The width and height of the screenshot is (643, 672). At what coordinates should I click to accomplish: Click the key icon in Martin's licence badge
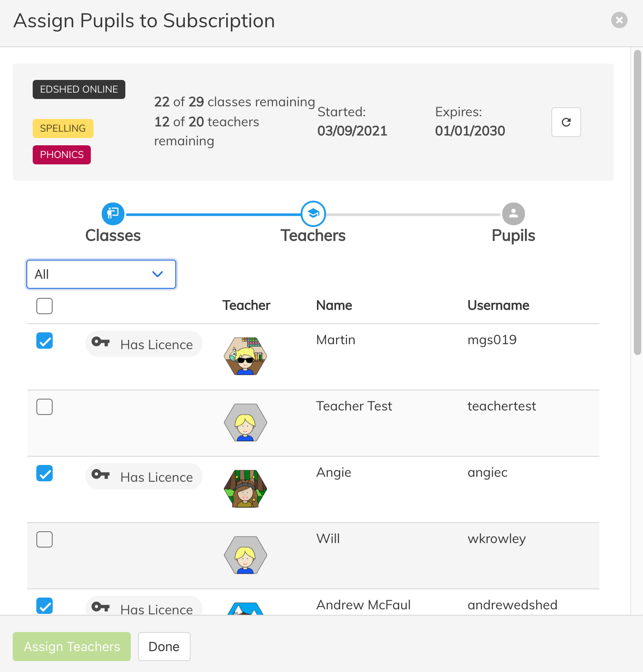click(x=101, y=341)
